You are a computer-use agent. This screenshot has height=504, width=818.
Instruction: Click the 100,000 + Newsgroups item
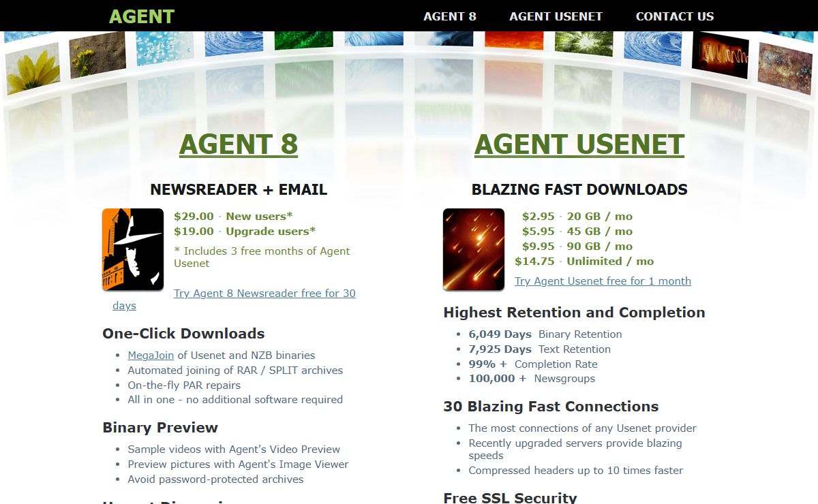532,379
